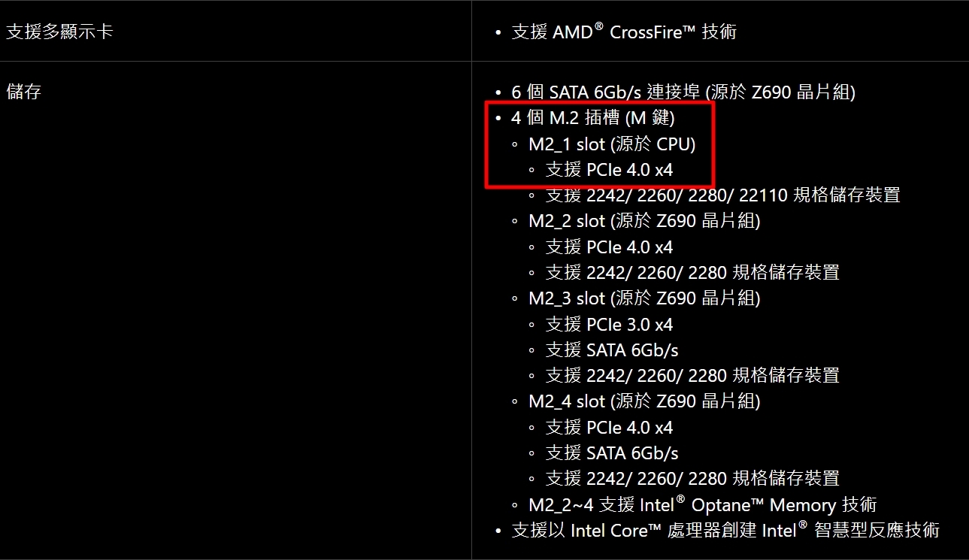
Task: Click the Intel 智慧型反應技術 line
Action: tap(725, 530)
